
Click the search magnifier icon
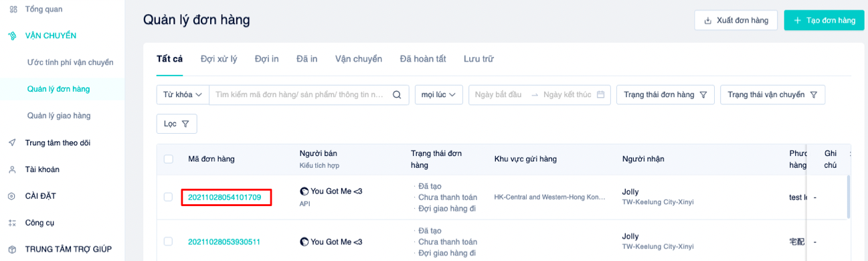click(397, 95)
